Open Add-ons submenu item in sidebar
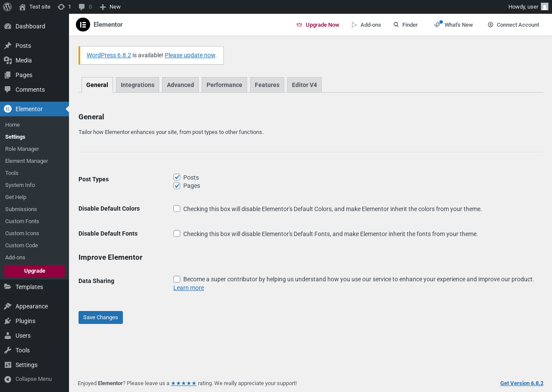This screenshot has width=552, height=392. tap(15, 257)
